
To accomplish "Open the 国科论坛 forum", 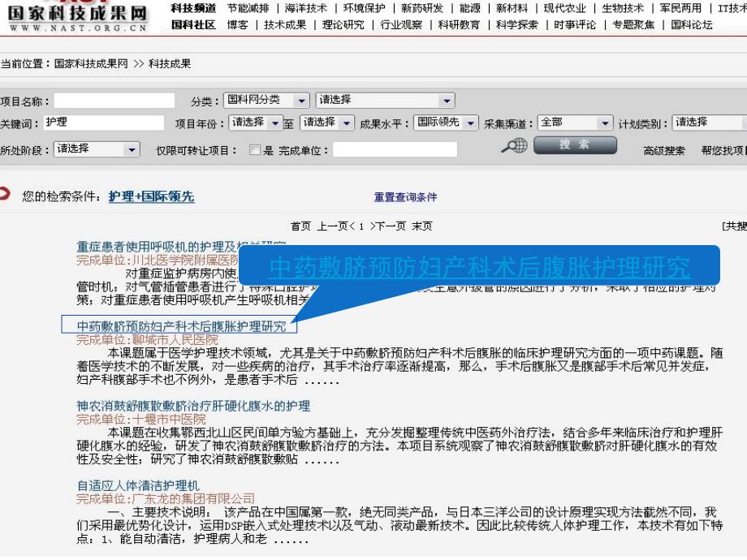I will (x=691, y=25).
